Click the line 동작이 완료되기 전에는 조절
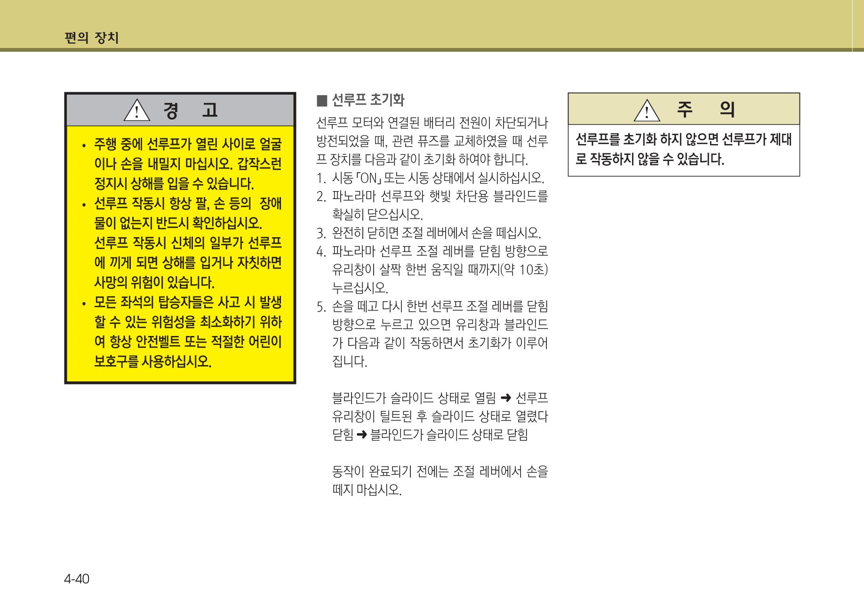Viewport: 864px width, 616px height. tap(440, 472)
